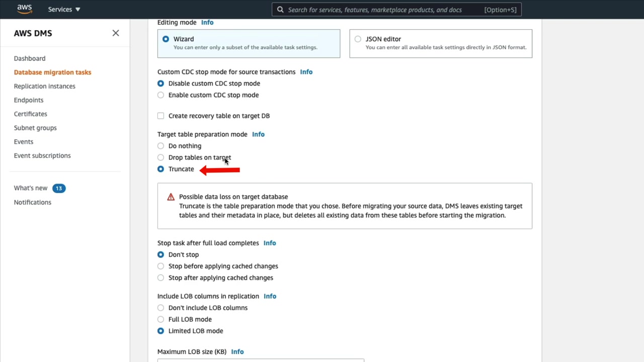Select Stop before applying cached changes
Image resolution: width=644 pixels, height=362 pixels.
tap(160, 266)
